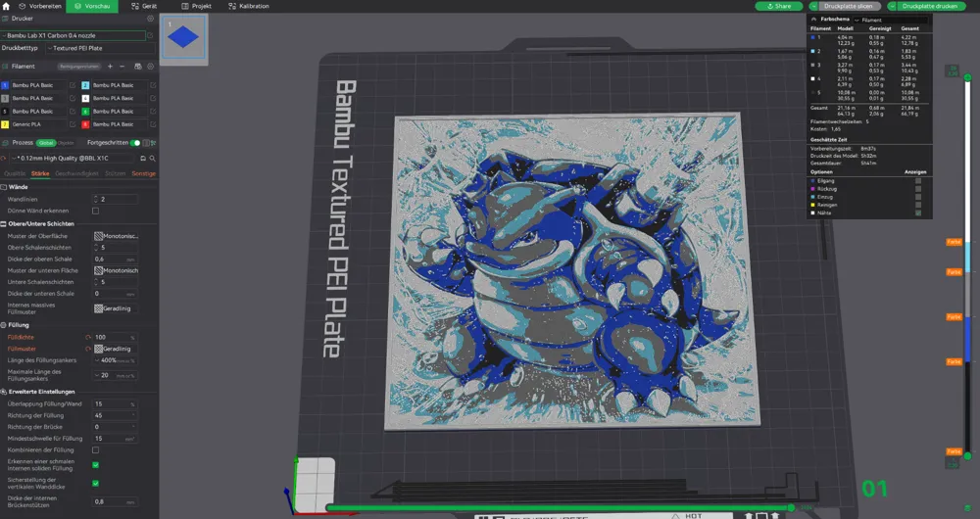This screenshot has width=980, height=519.
Task: Open the Druckbetttyp Textured PEI Plate dropdown
Action: tap(100, 48)
